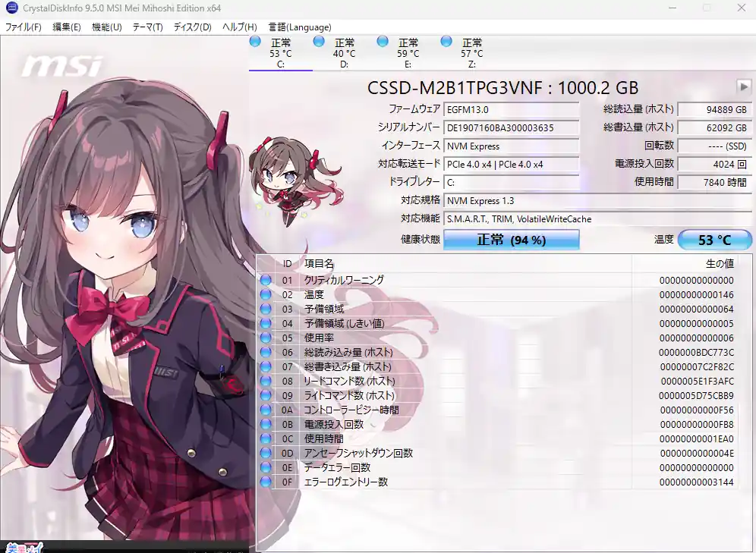Image resolution: width=756 pixels, height=553 pixels.
Task: Select raw value 0000005D75CBB9
Action: click(x=696, y=395)
